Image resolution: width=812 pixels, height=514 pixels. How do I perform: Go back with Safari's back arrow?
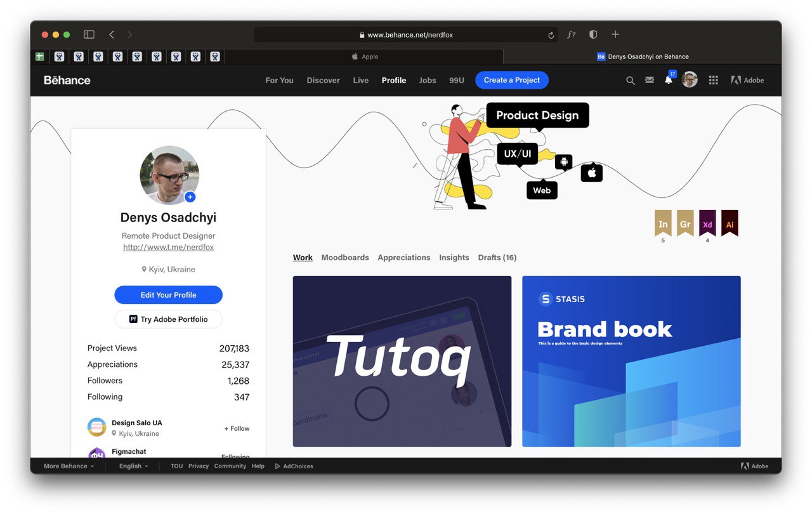click(x=112, y=35)
